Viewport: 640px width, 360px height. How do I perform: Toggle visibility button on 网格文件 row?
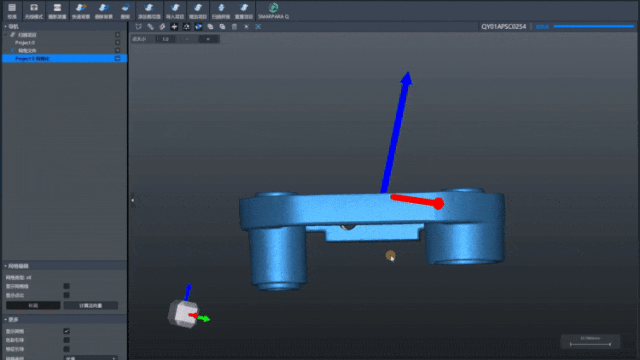coord(118,51)
